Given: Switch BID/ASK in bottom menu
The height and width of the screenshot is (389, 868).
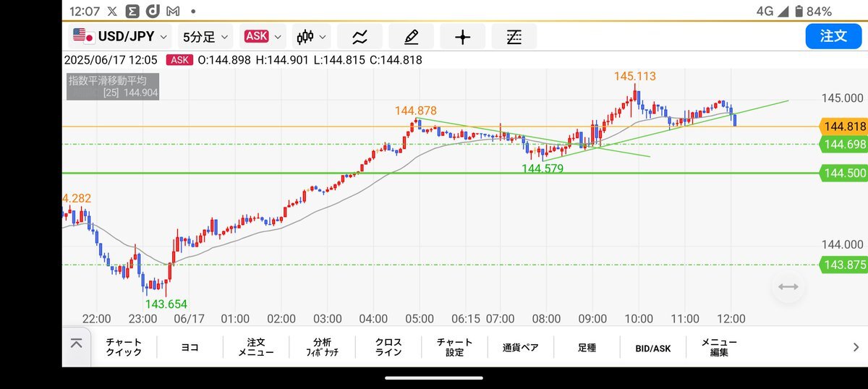Looking at the screenshot, I should coord(652,348).
